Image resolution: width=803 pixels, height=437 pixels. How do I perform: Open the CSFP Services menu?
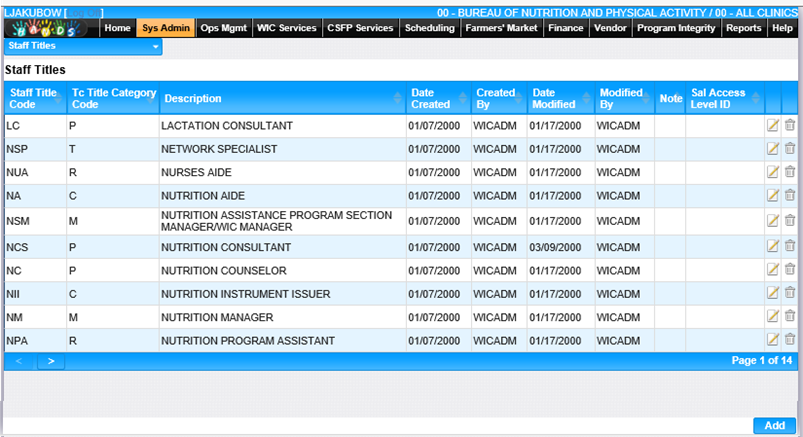(360, 28)
